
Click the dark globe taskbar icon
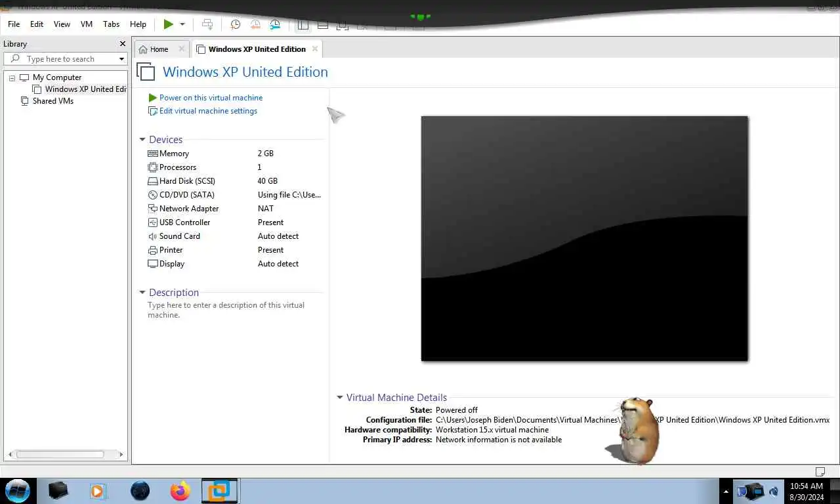click(x=140, y=491)
